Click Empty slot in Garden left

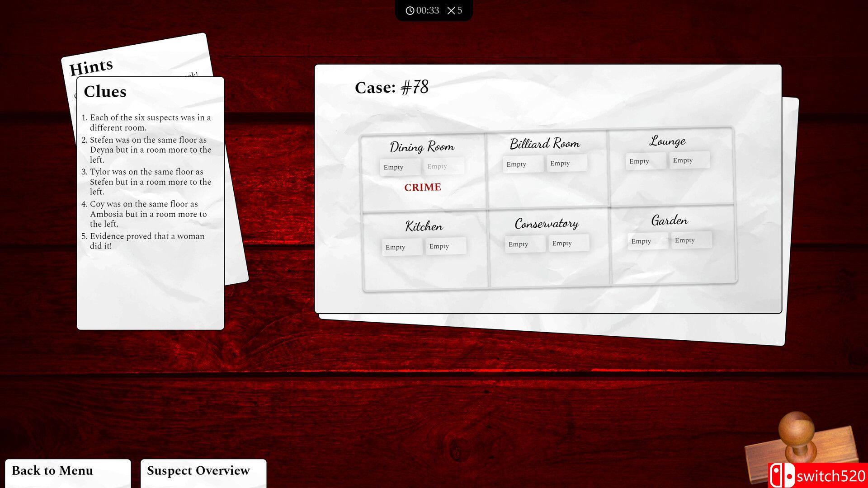(x=641, y=241)
